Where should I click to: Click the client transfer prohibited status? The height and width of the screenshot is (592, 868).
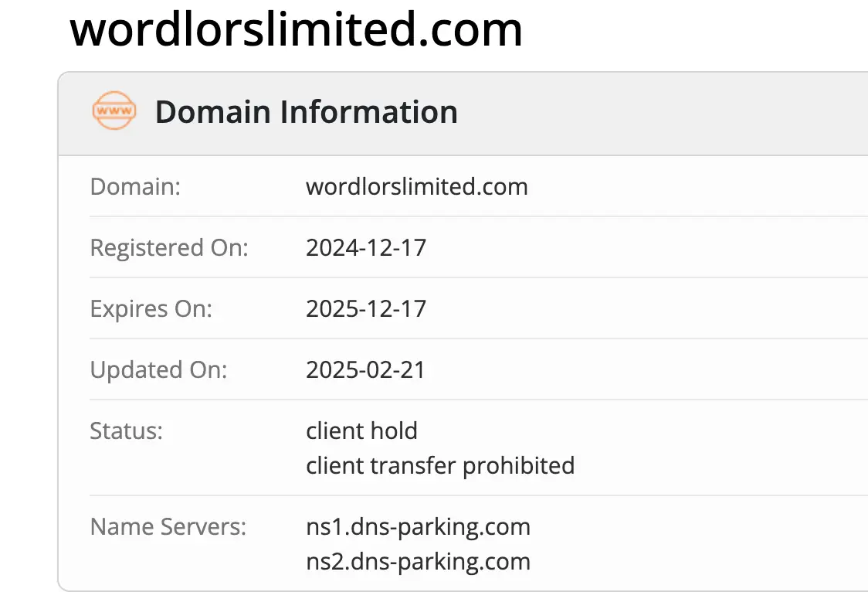tap(440, 466)
